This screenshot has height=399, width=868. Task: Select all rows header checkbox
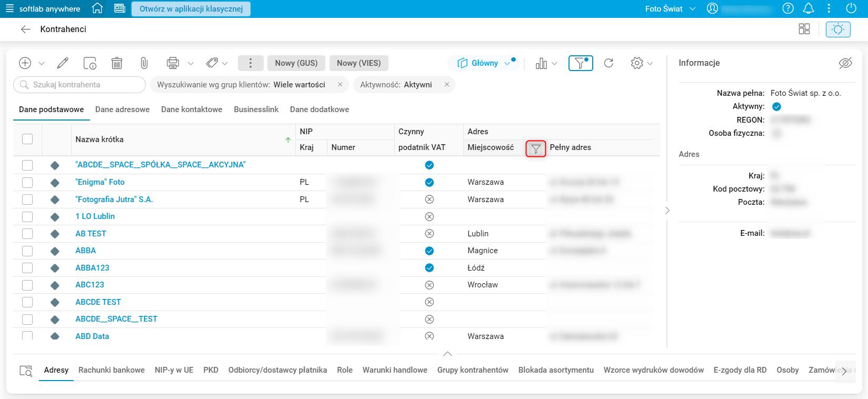pos(27,139)
